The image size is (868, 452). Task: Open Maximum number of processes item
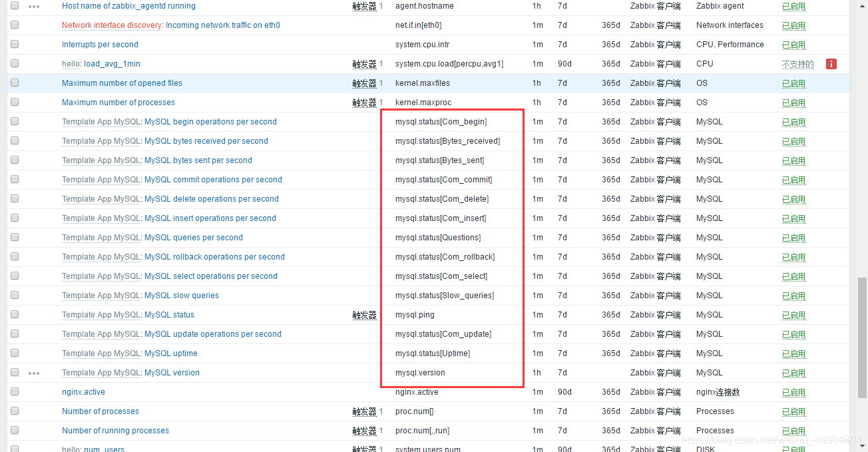pos(118,103)
